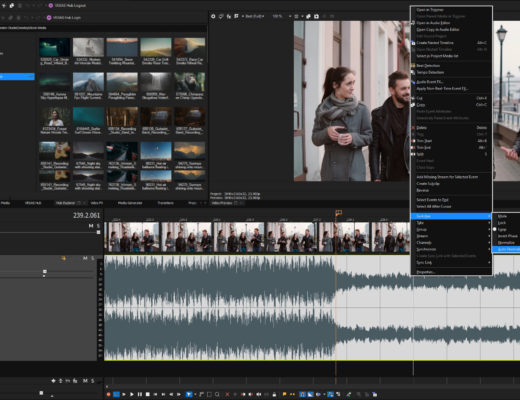Toggle Loop Playback in transport bar
Image resolution: width=520 pixels, height=400 pixels.
[116, 394]
